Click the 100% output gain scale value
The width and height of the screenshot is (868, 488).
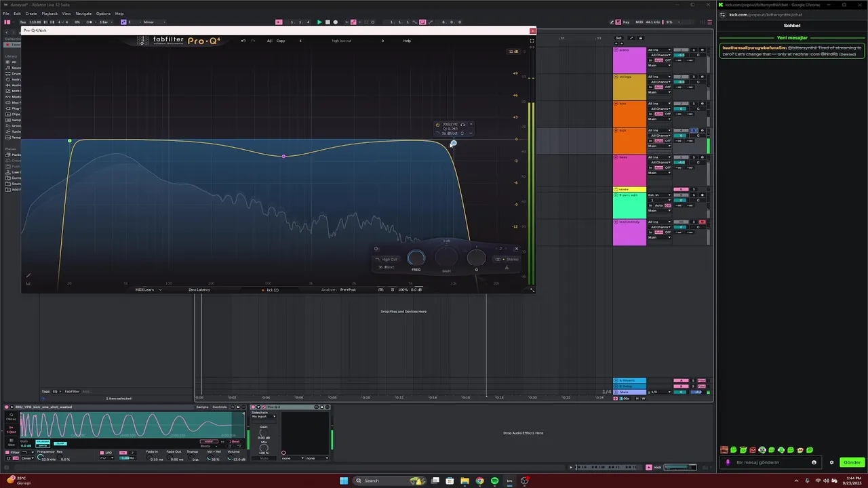point(403,290)
